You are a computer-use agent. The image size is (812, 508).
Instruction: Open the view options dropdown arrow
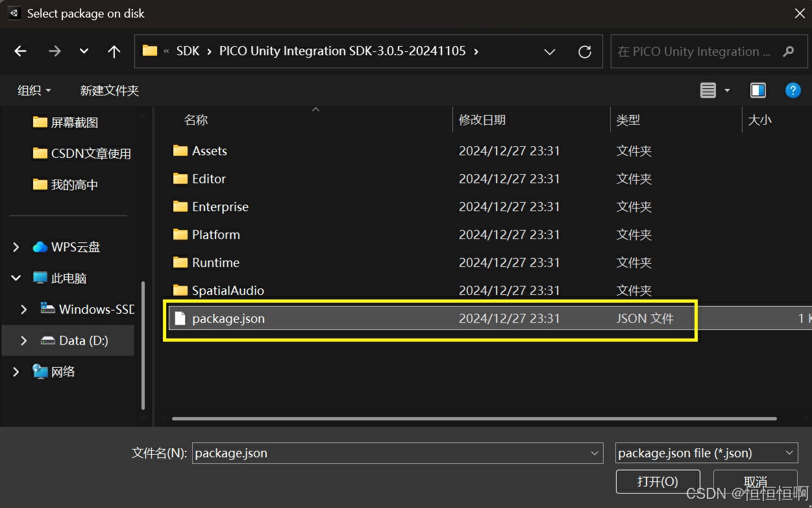point(727,90)
